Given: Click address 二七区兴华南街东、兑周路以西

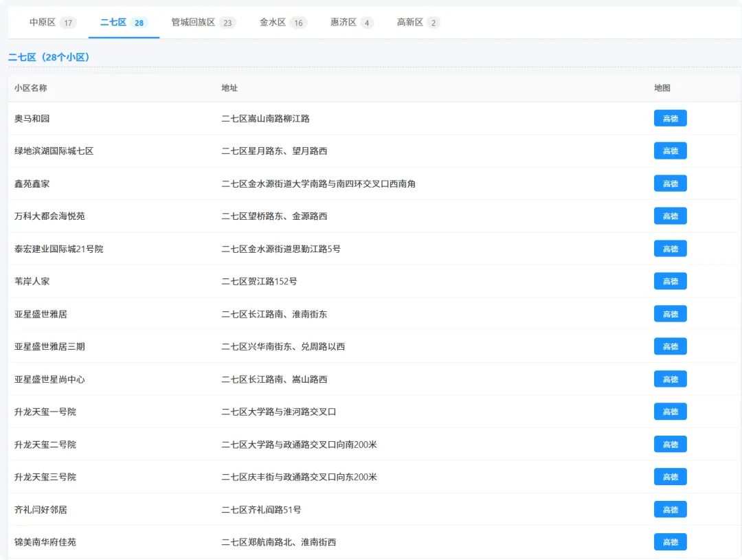Looking at the screenshot, I should tap(283, 346).
